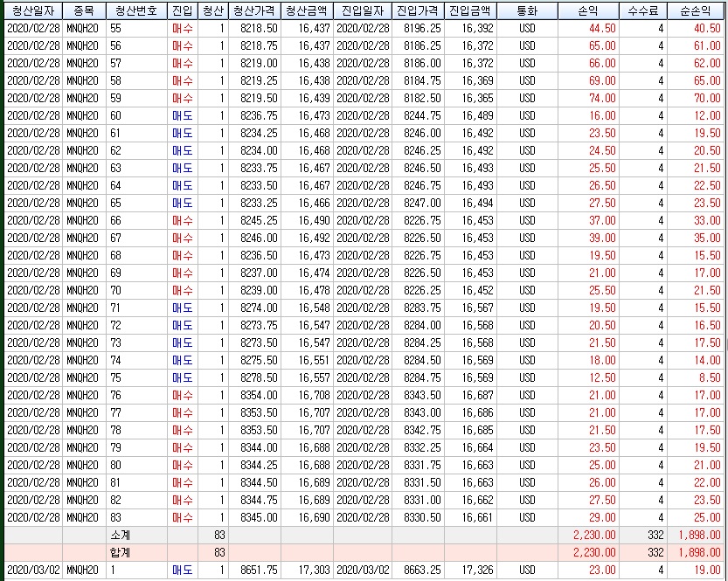The height and width of the screenshot is (581, 728).
Task: Click profit value 25.50 in row 63
Action: [x=588, y=168]
